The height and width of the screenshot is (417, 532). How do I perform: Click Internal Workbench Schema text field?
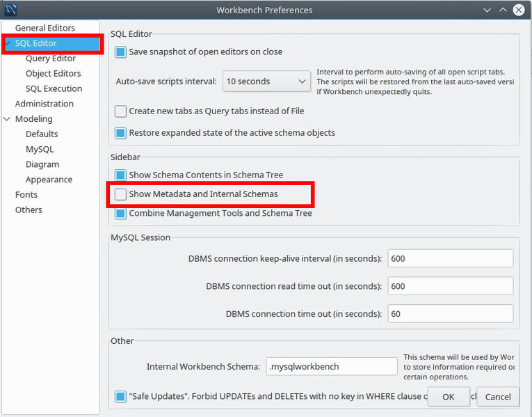pyautogui.click(x=332, y=366)
